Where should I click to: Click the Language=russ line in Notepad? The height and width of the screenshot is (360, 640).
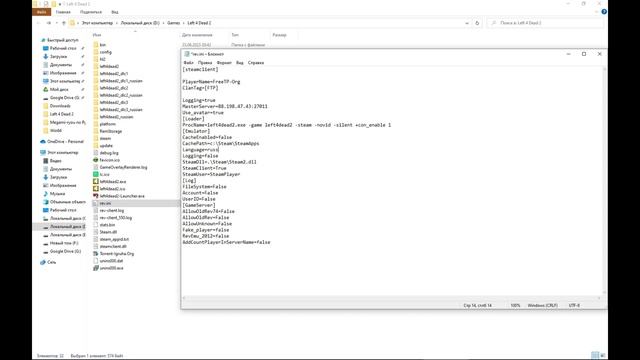200,150
